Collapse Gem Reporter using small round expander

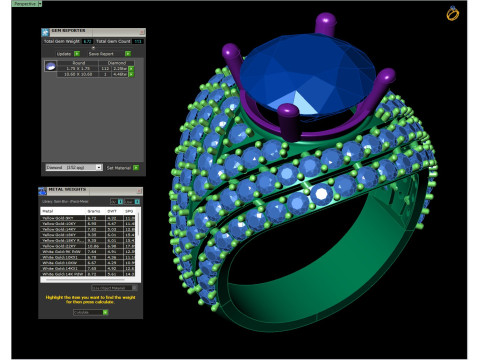pyautogui.click(x=93, y=48)
